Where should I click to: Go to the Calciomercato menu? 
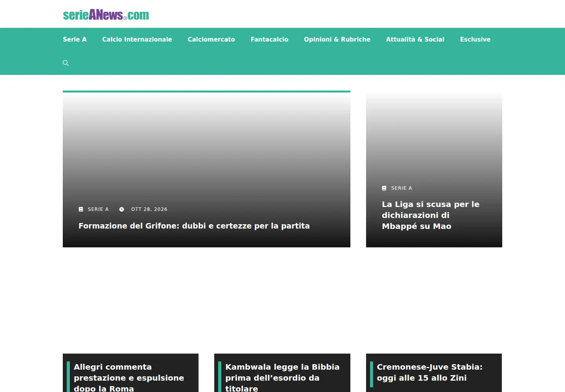point(211,39)
